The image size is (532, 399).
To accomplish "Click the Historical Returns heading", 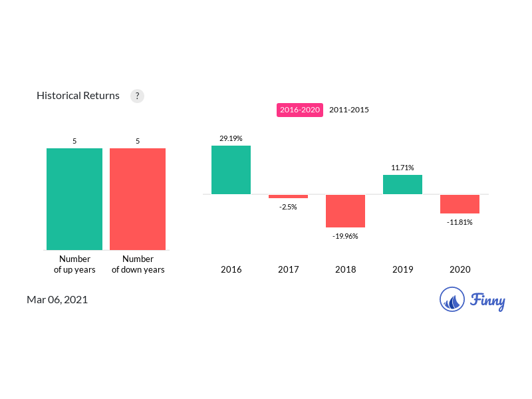I will point(78,96).
